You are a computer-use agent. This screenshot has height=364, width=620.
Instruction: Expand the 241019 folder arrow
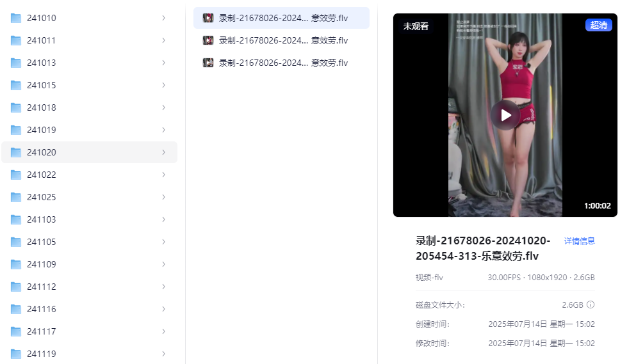pos(164,130)
